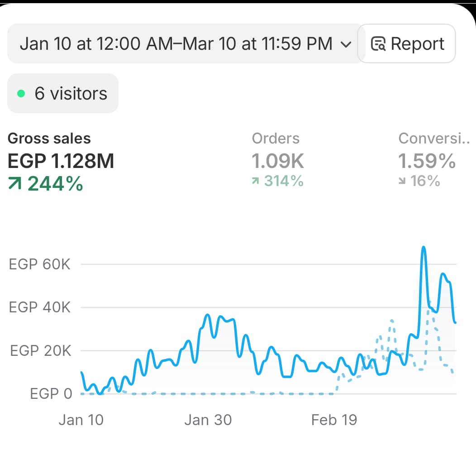Tap the EGP 1.128M gross sales value

pyautogui.click(x=61, y=161)
